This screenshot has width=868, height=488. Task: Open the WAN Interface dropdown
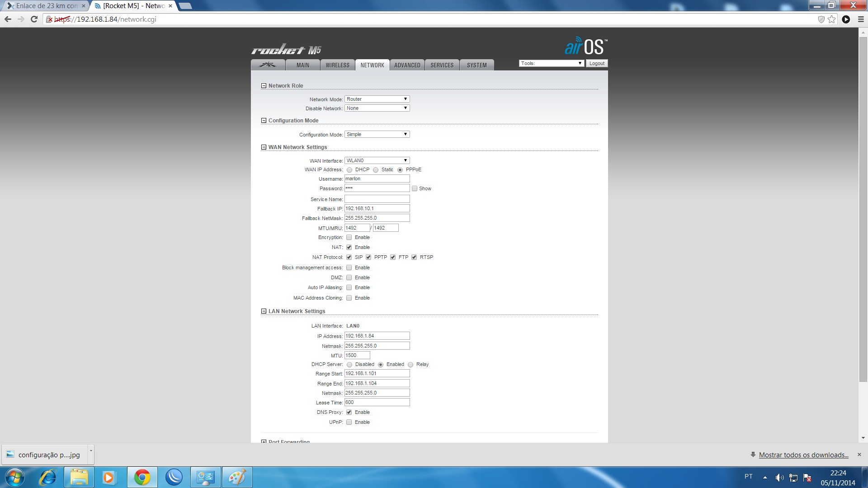[x=377, y=160]
